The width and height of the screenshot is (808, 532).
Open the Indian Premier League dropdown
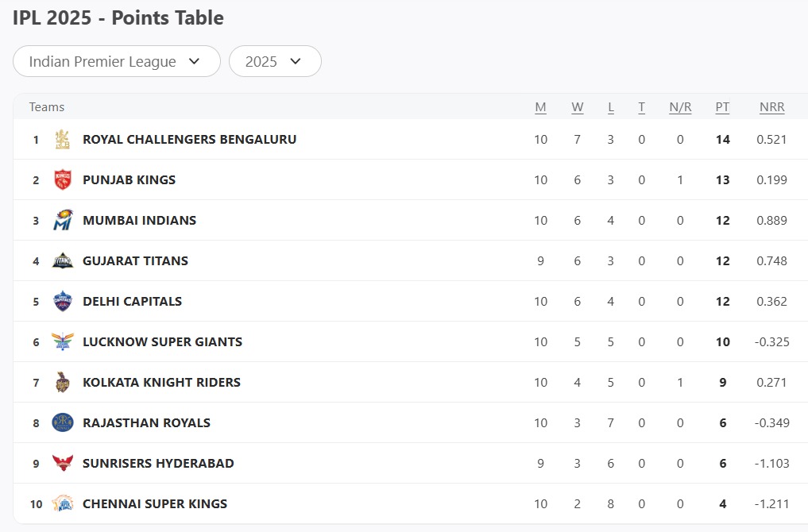[x=117, y=61]
